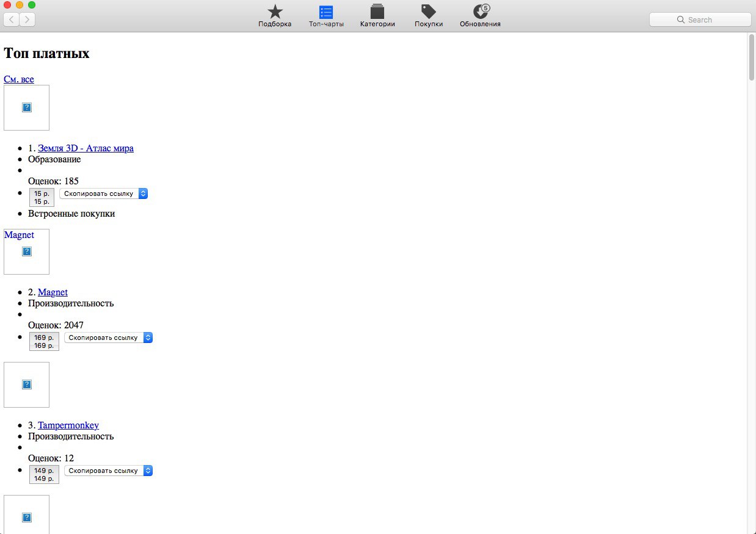The height and width of the screenshot is (534, 756).
Task: Click the Оценок: 185 text
Action: pos(53,181)
